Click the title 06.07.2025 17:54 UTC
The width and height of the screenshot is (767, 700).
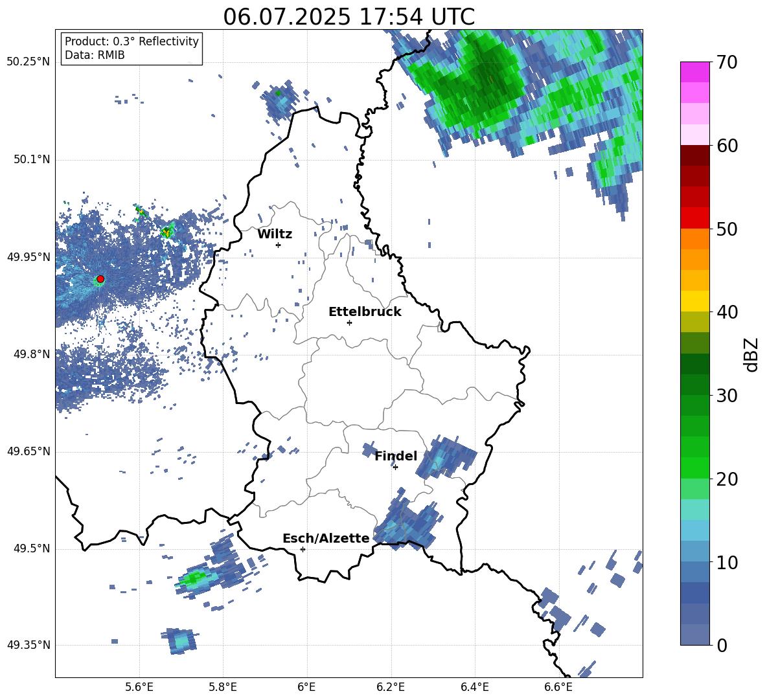349,17
